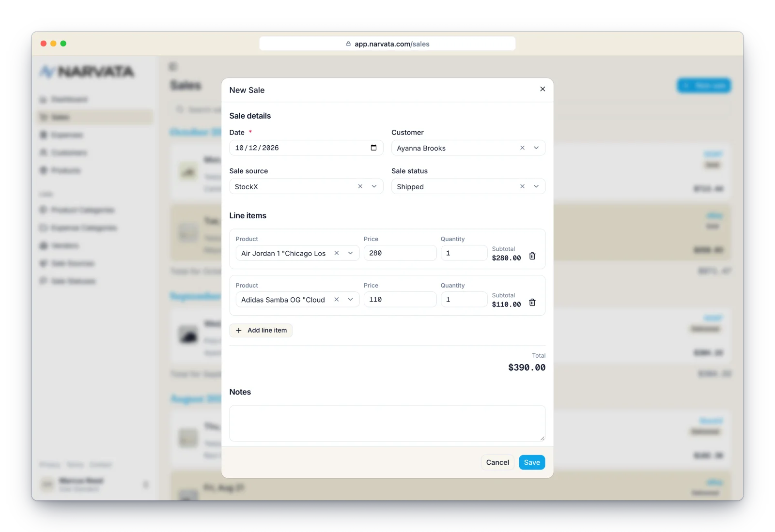Select the StockX sale source field
Viewport: 775px width, 532px height.
[306, 186]
